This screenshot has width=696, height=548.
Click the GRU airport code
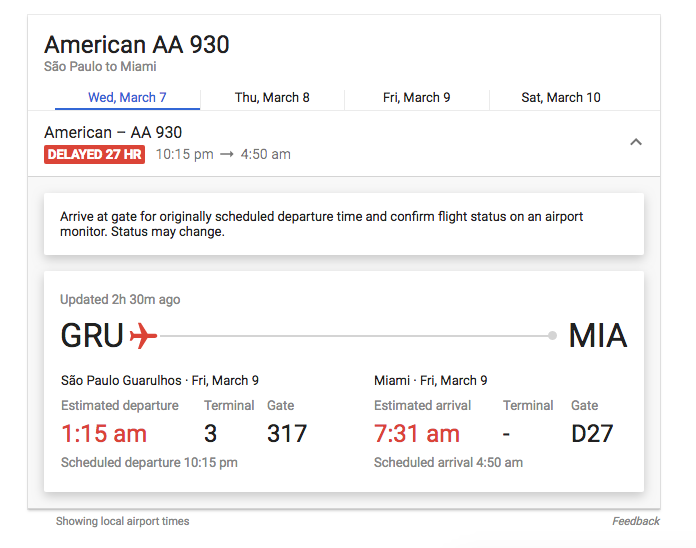[x=92, y=336]
